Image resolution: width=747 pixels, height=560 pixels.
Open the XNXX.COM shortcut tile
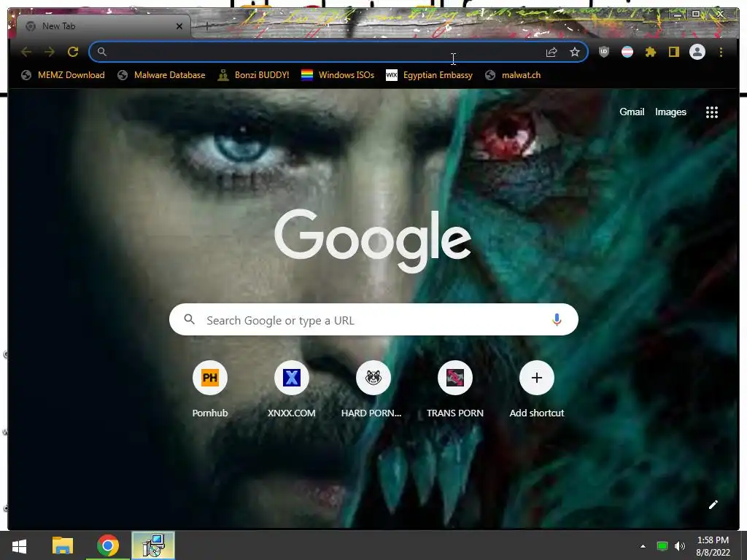[292, 391]
